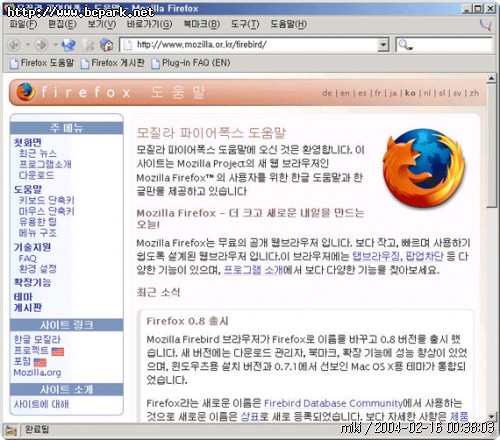This screenshot has width=500, height=440.
Task: Click the Stop loading icon
Action: click(x=88, y=45)
